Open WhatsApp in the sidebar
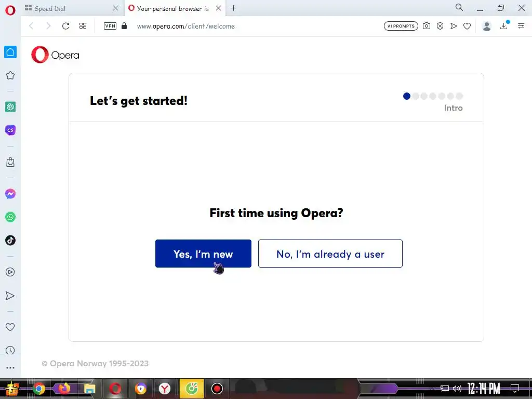This screenshot has width=532, height=399. 10,217
